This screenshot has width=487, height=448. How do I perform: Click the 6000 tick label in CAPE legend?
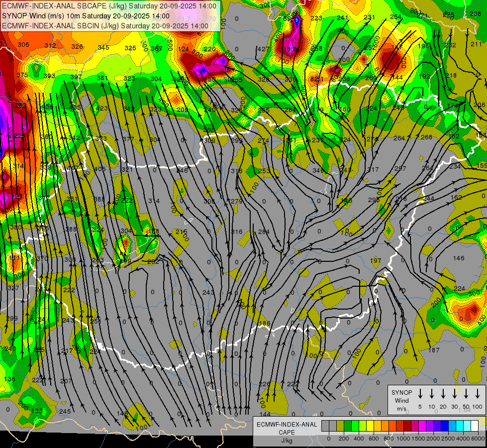point(478,439)
